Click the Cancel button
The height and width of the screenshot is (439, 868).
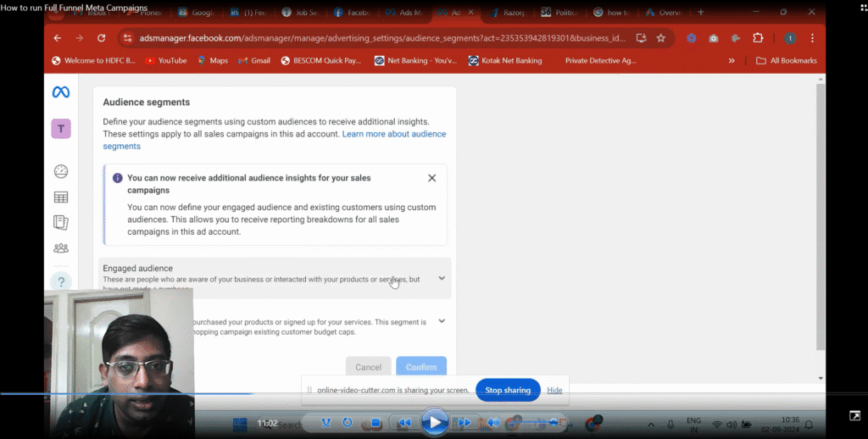click(368, 367)
